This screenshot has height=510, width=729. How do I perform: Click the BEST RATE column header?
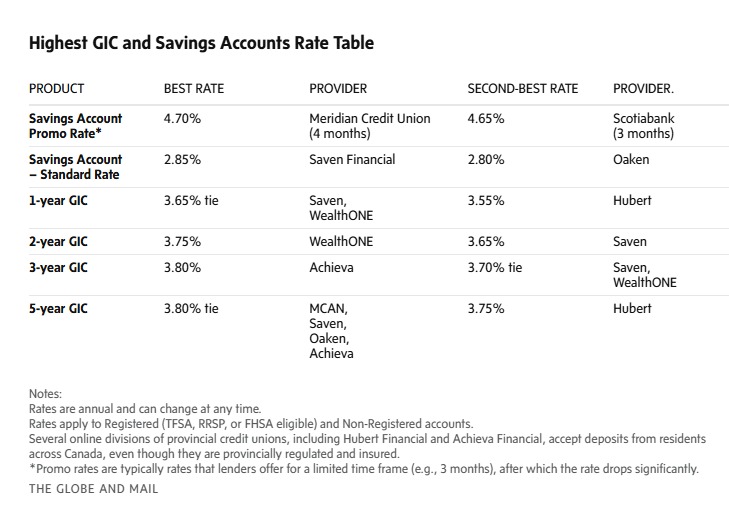click(194, 89)
